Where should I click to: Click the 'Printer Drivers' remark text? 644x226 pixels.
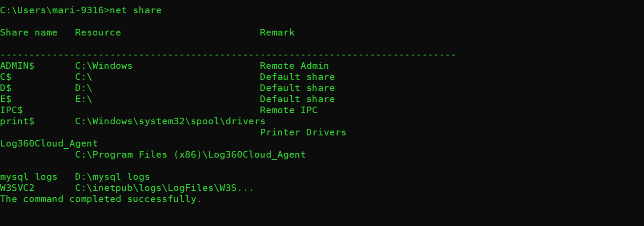(x=303, y=132)
